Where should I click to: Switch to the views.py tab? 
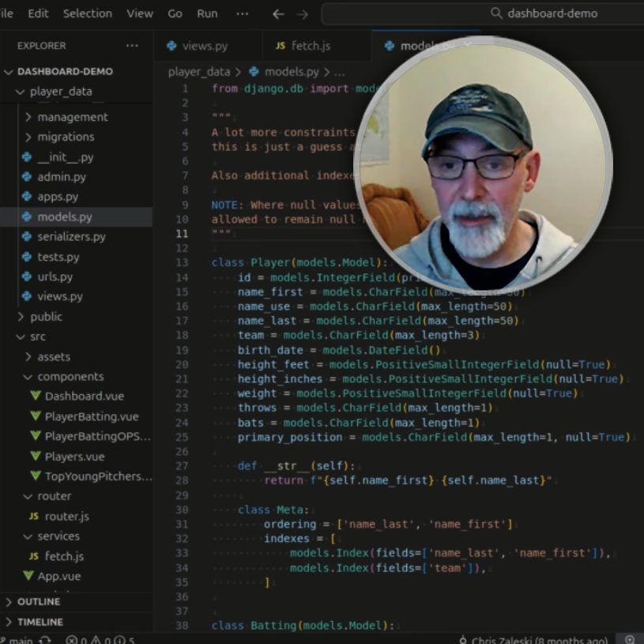204,46
